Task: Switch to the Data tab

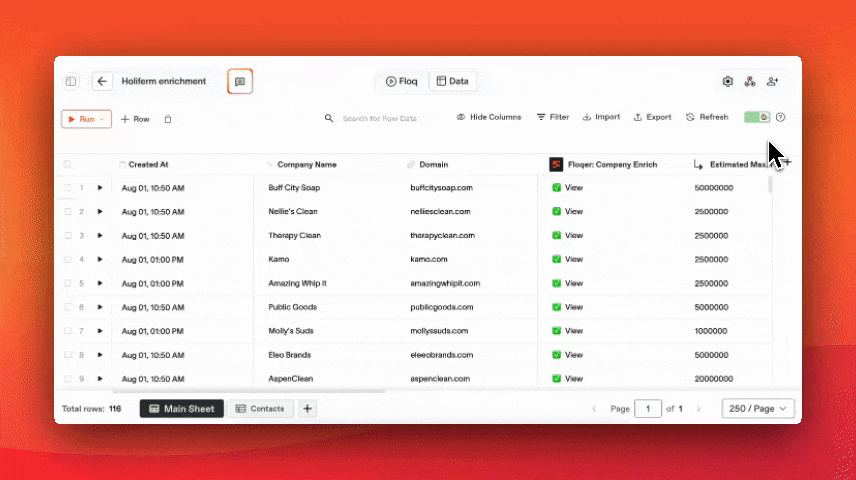Action: pyautogui.click(x=453, y=81)
